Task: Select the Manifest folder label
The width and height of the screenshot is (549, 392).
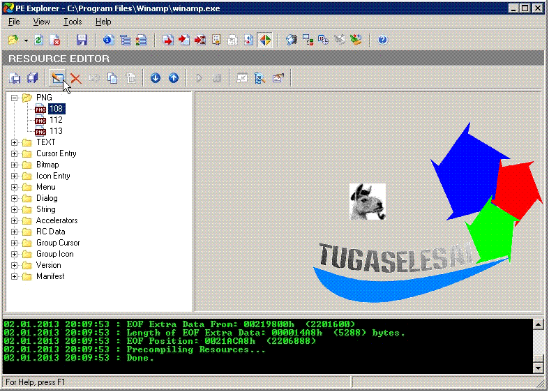Action: tap(50, 276)
